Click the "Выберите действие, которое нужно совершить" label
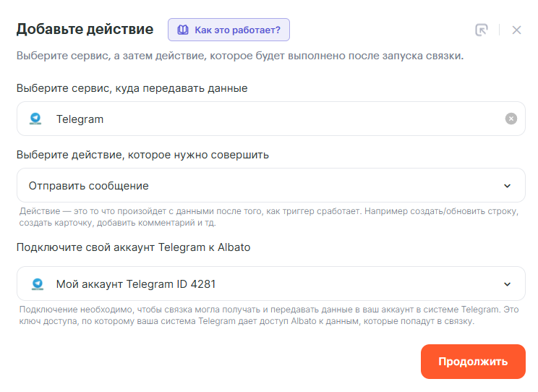 [142, 155]
